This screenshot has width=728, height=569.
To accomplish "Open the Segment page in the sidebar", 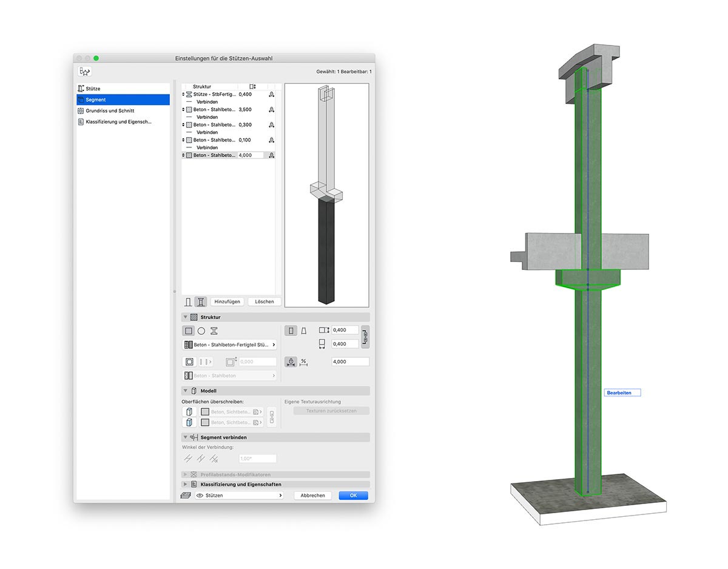I will point(123,99).
